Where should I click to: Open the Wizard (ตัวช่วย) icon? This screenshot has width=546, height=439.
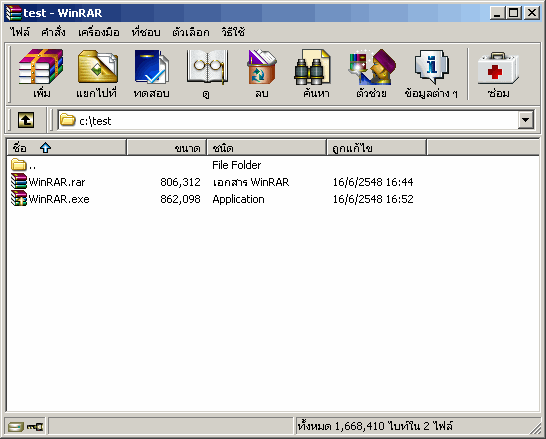372,67
